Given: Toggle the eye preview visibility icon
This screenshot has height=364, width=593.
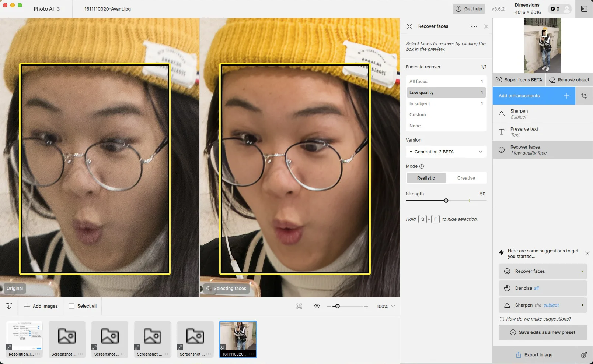Looking at the screenshot, I should [317, 306].
